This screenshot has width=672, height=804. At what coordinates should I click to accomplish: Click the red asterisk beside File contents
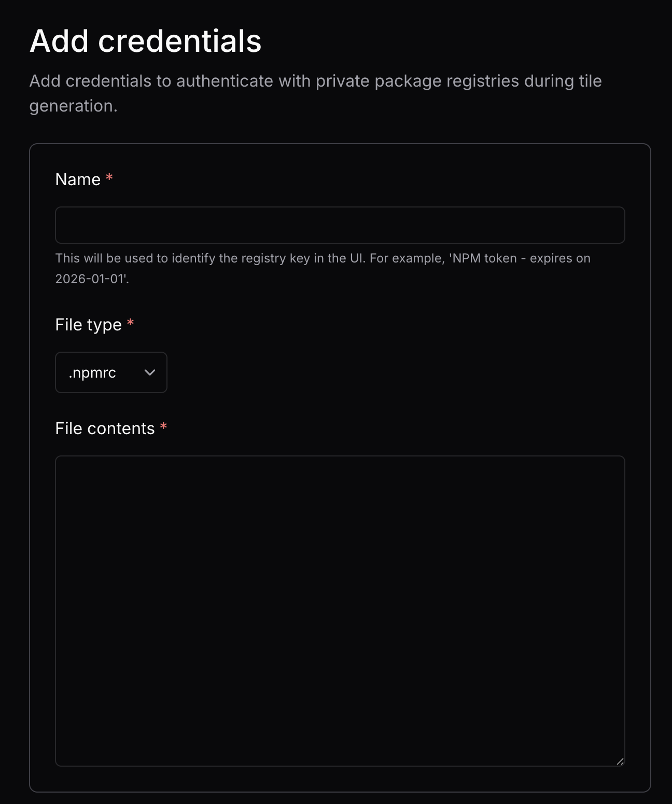pyautogui.click(x=163, y=427)
